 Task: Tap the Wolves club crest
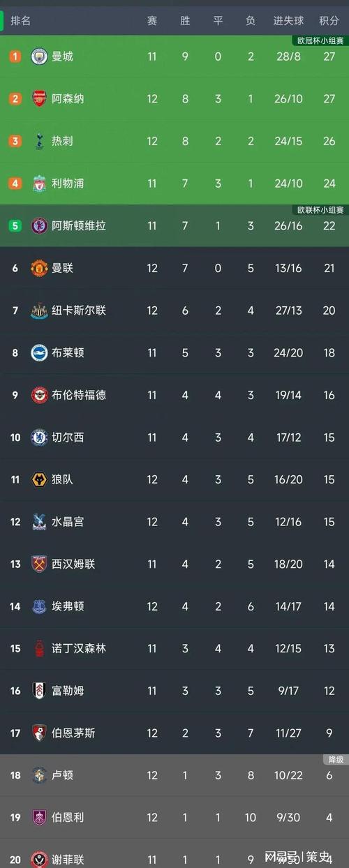tap(39, 479)
